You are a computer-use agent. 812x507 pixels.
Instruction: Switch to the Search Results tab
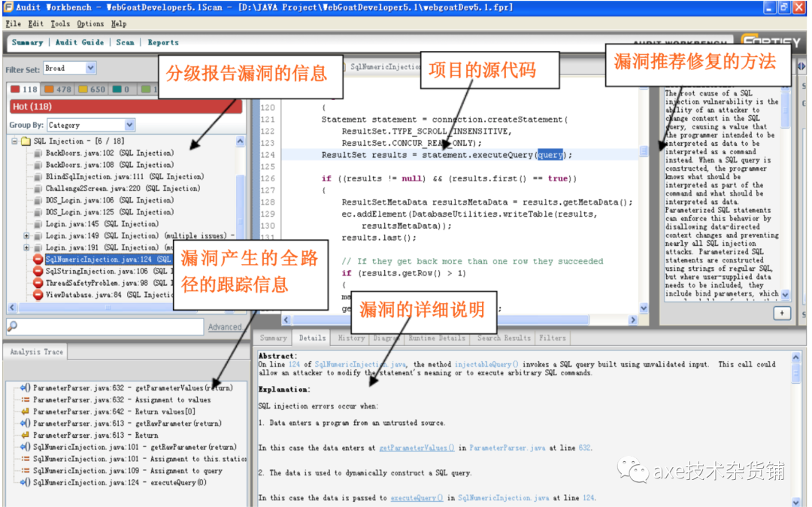pyautogui.click(x=503, y=338)
